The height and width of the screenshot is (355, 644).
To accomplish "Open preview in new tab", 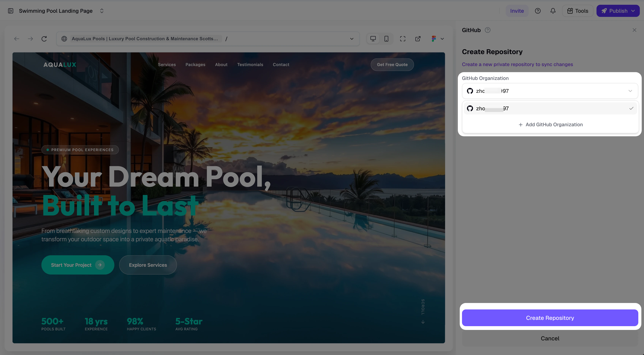I will coord(418,39).
